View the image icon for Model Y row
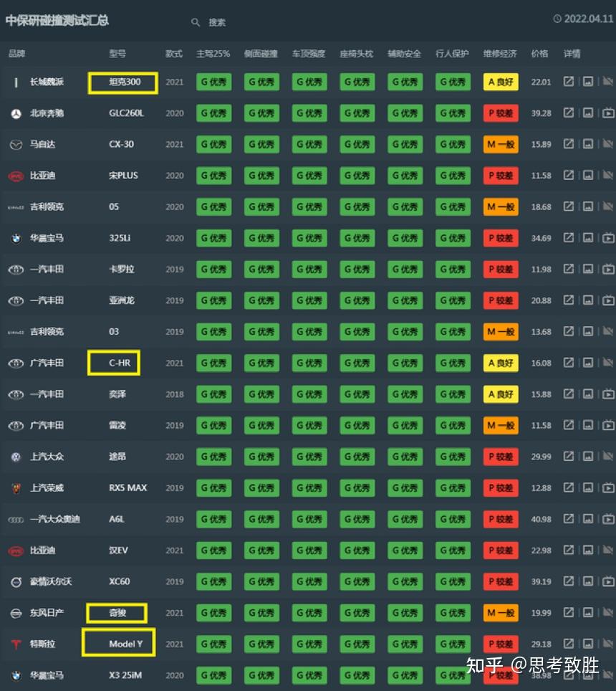The height and width of the screenshot is (691, 616). coord(588,644)
